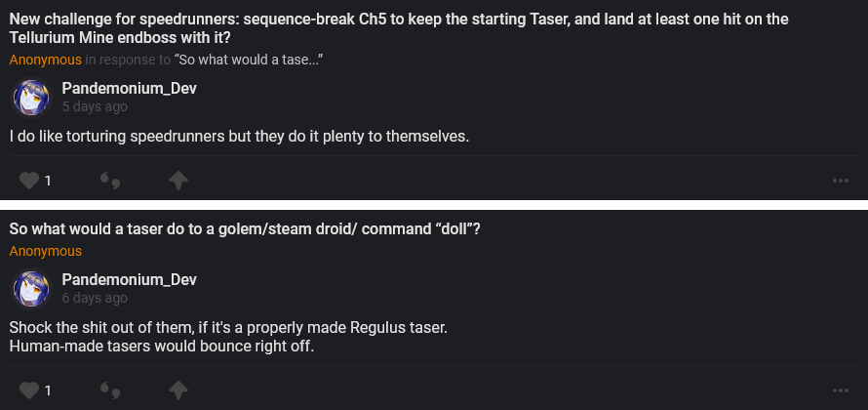
Task: Open more options on the taser answer
Action: 840,390
